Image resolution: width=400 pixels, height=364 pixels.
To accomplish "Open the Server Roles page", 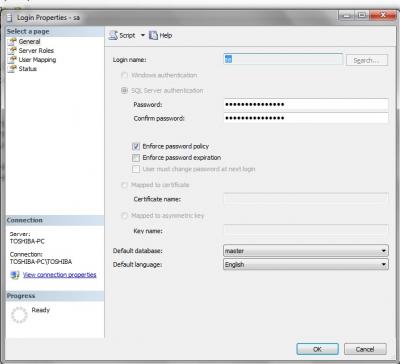I will click(36, 51).
